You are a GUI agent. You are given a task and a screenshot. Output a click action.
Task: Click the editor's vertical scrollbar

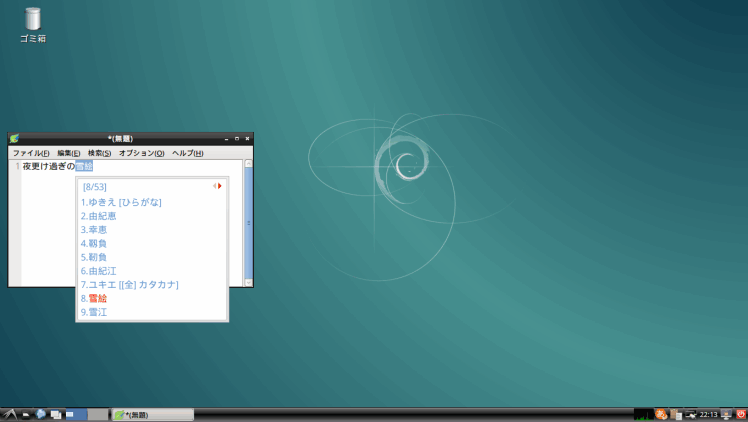pos(249,223)
